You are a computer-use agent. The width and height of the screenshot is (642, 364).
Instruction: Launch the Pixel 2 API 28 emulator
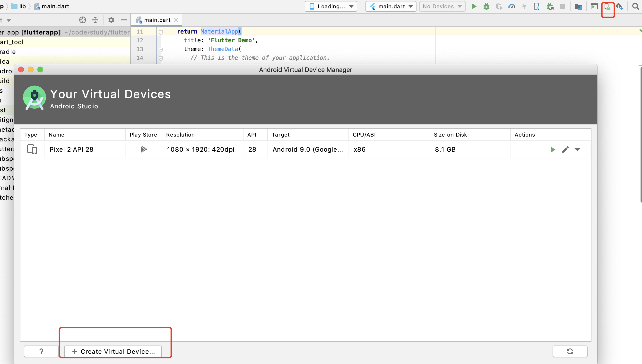point(553,149)
